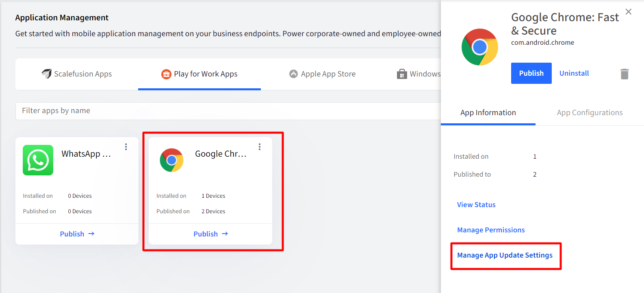Click the Installed on count in details panel
The width and height of the screenshot is (644, 293).
tap(535, 157)
